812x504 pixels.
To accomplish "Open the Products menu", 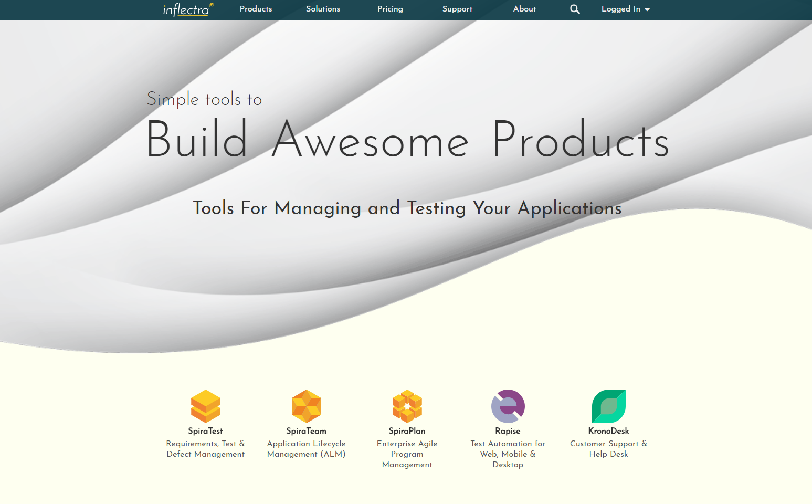I will 256,9.
